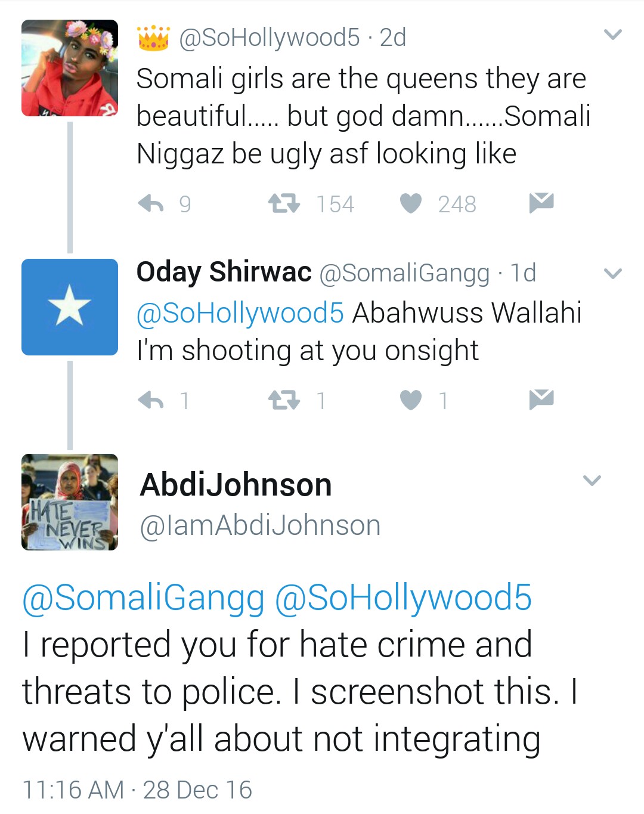Like the SoHollywood5 tweet
This screenshot has height=814, width=644.
tap(410, 204)
